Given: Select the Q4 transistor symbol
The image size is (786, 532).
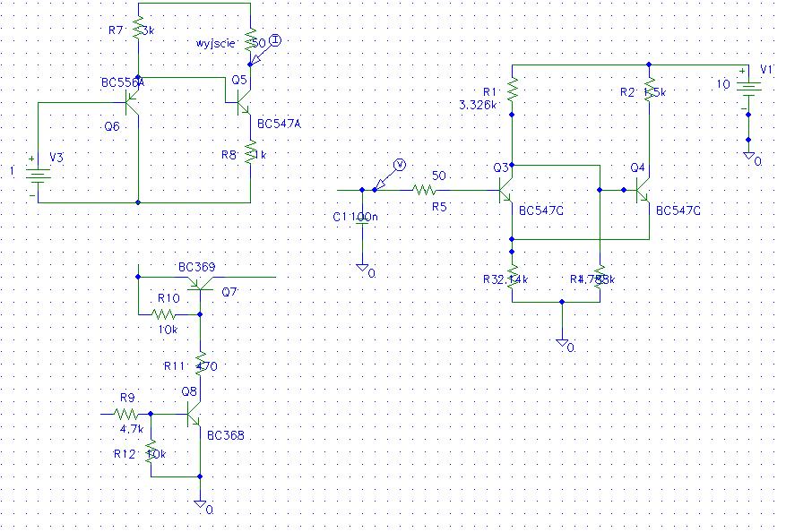Looking at the screenshot, I should 643,191.
